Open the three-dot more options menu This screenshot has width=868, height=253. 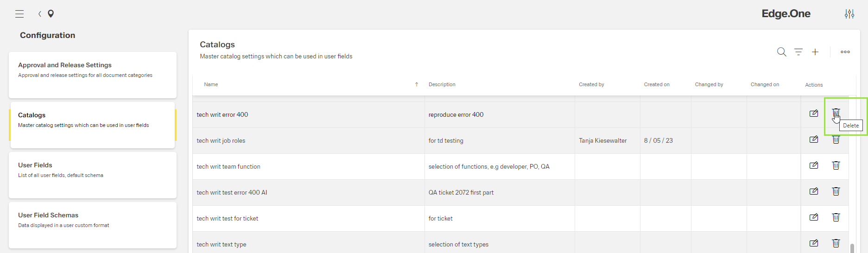(x=845, y=52)
